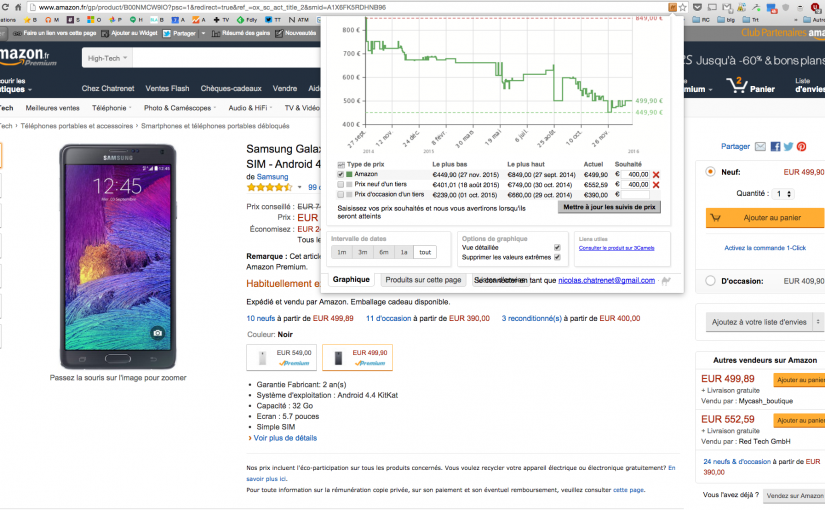Open the blg bookmarks folder
The height and width of the screenshot is (510, 825).
tap(726, 20)
